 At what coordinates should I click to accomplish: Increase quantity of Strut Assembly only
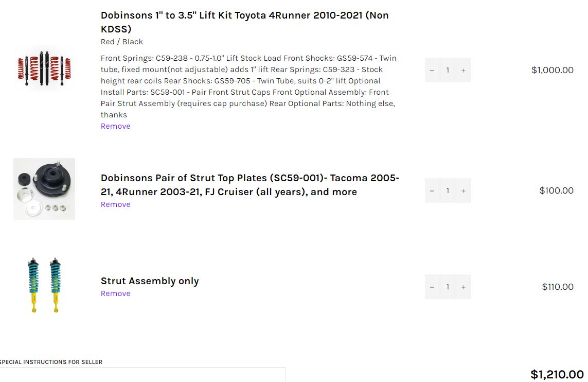tap(464, 287)
